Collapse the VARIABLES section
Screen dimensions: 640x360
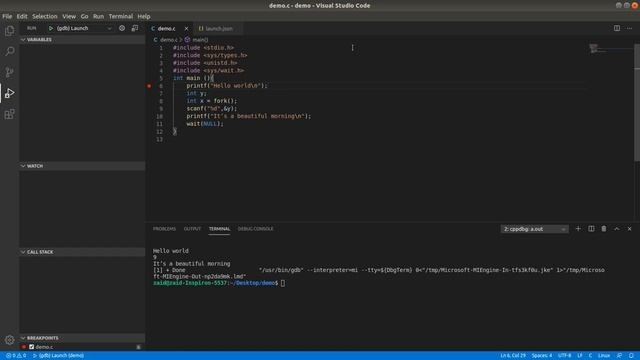click(82, 40)
